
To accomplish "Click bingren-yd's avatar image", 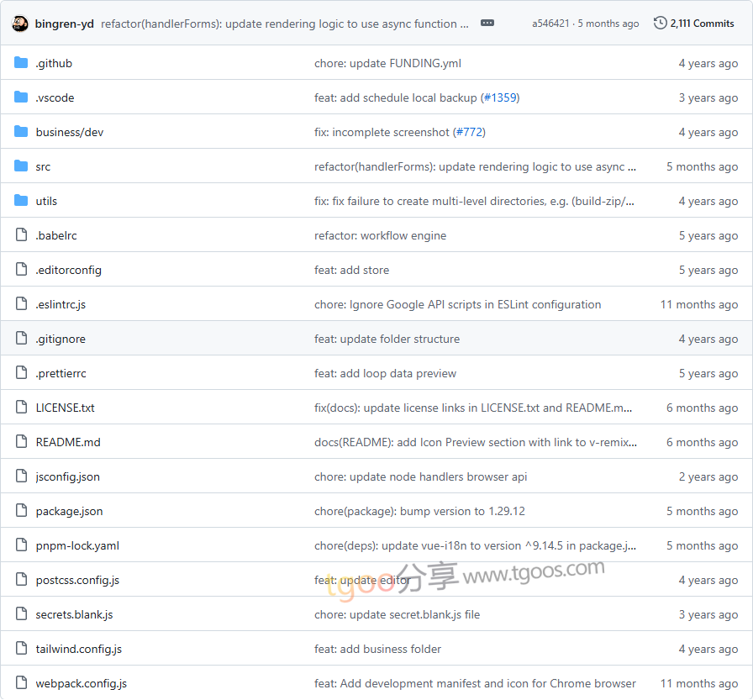I will pyautogui.click(x=20, y=24).
